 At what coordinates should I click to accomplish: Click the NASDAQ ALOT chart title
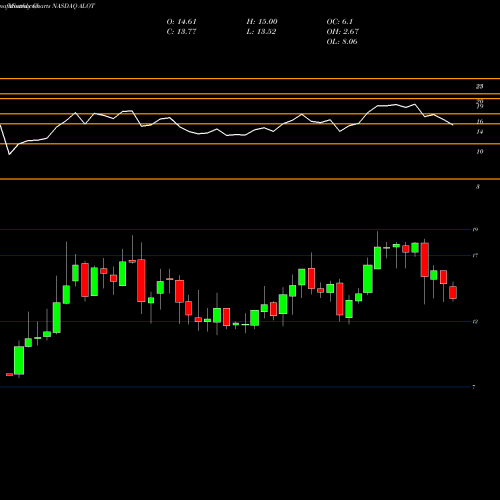[47, 6]
